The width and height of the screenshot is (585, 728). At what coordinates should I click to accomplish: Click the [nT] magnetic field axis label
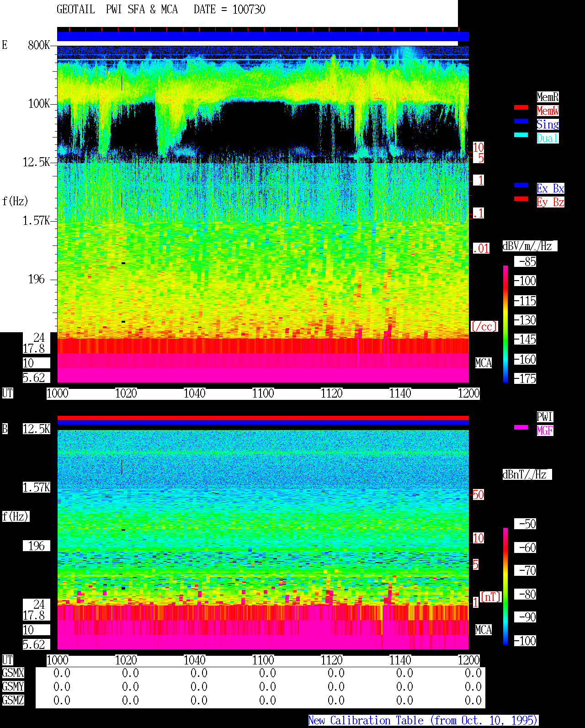[491, 597]
